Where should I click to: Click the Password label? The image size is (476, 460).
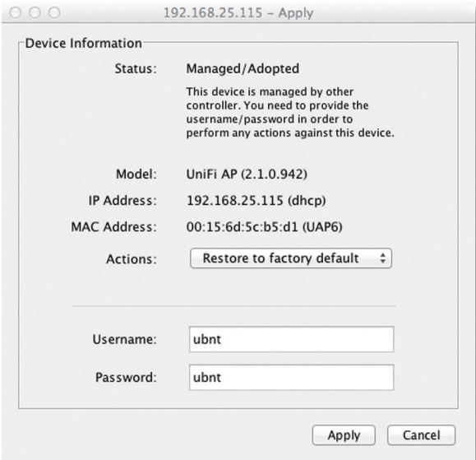click(126, 378)
